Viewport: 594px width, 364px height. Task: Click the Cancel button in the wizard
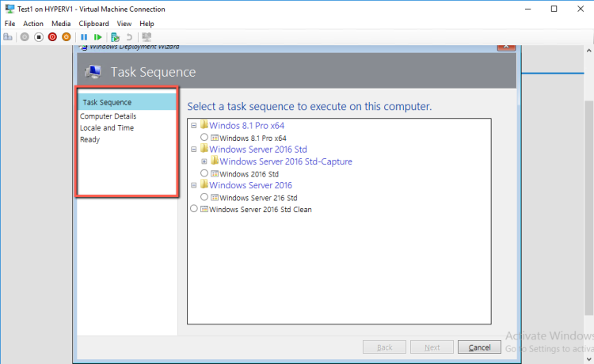[479, 347]
